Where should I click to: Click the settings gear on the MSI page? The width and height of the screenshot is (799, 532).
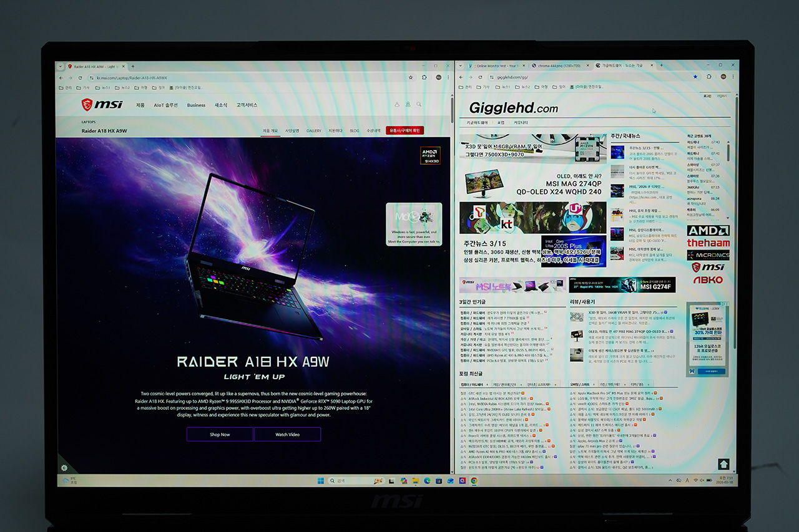tap(64, 468)
